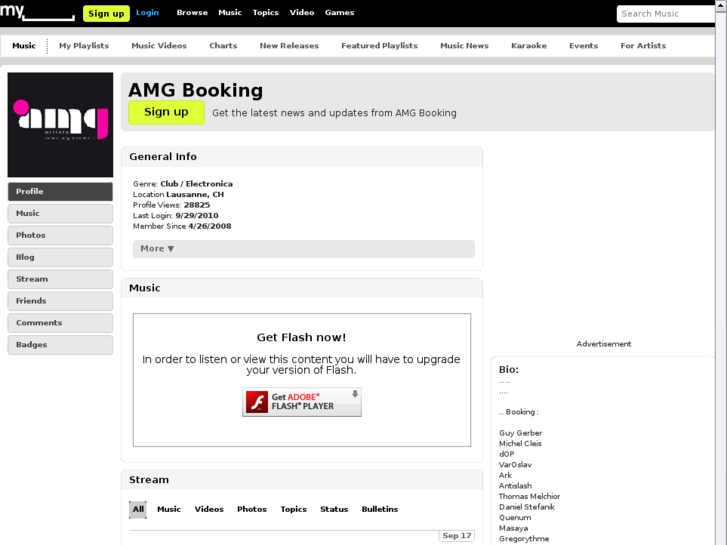727x545 pixels.
Task: Click Guy Gerber in the Bio list
Action: (x=520, y=433)
